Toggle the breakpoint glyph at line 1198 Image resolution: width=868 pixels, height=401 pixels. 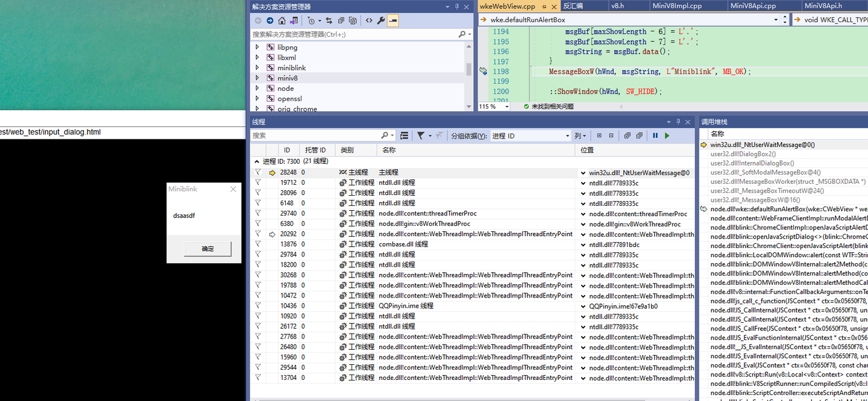(x=483, y=71)
